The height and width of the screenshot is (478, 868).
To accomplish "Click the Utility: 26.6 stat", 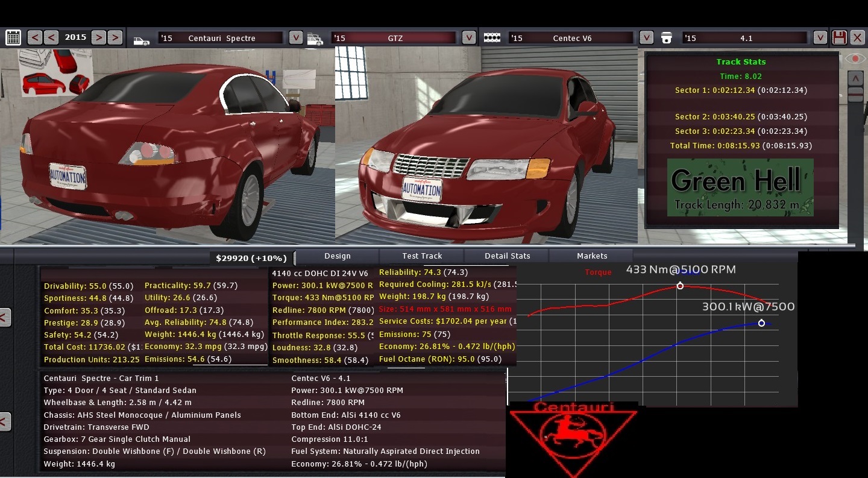I will click(181, 298).
